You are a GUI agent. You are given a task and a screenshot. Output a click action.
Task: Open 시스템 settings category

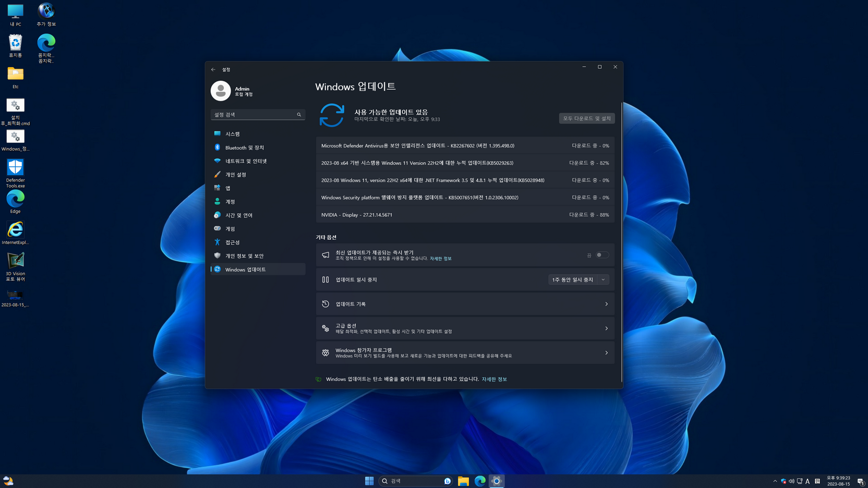click(x=258, y=134)
